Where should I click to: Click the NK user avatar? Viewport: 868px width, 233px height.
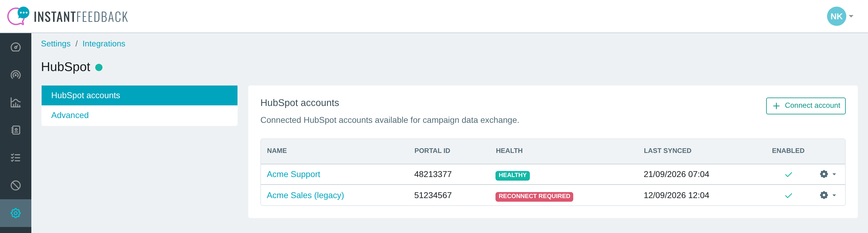(836, 16)
